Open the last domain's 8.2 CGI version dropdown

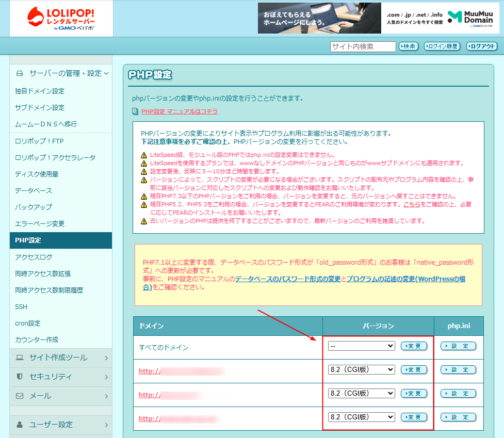pos(361,417)
